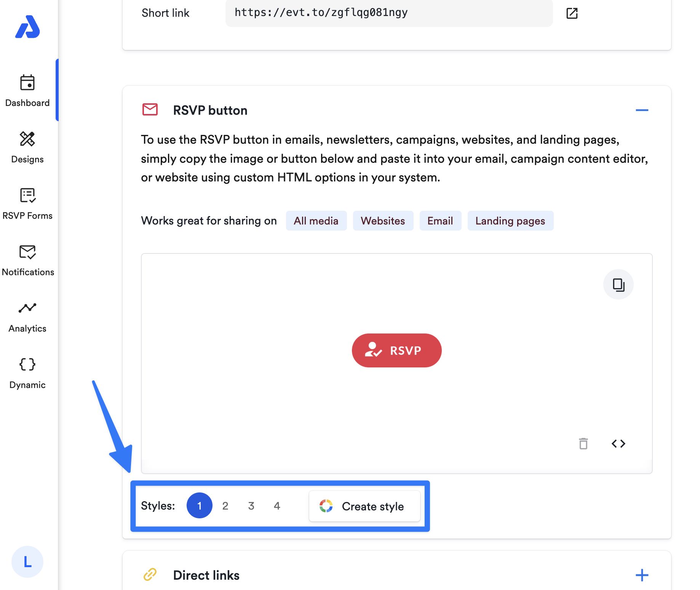Copy the RSVP button to clipboard
Viewport: 700px width, 590px height.
618,284
